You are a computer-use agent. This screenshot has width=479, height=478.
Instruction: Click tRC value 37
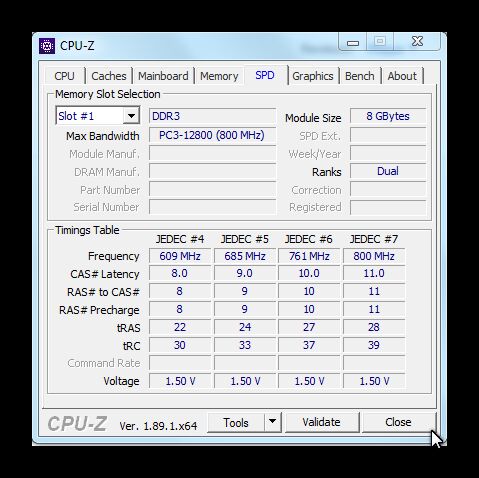pos(309,345)
